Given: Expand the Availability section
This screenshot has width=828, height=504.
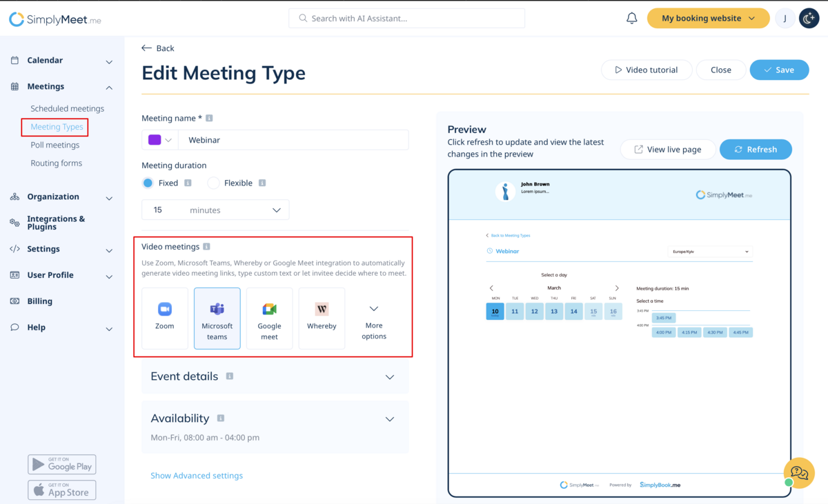Looking at the screenshot, I should (389, 419).
